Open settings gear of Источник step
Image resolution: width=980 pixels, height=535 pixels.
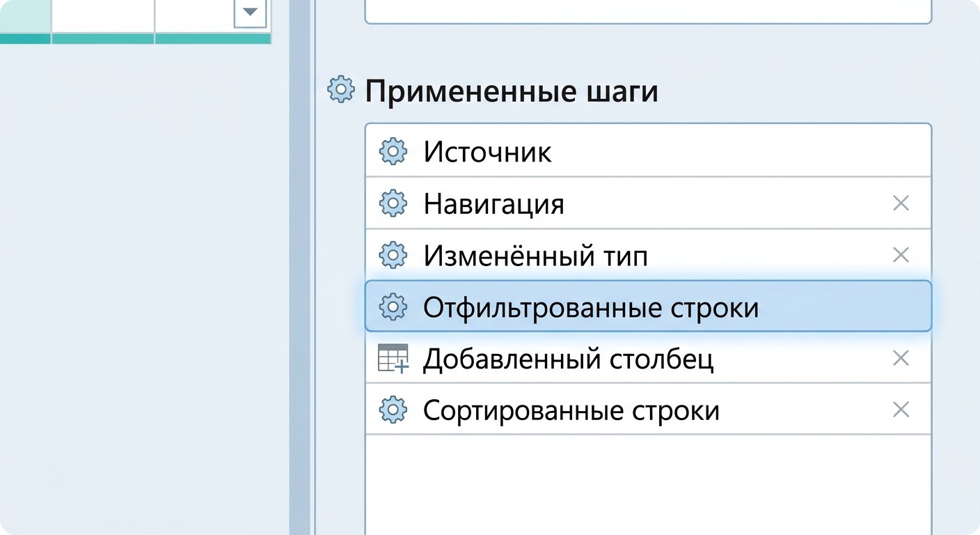point(393,151)
